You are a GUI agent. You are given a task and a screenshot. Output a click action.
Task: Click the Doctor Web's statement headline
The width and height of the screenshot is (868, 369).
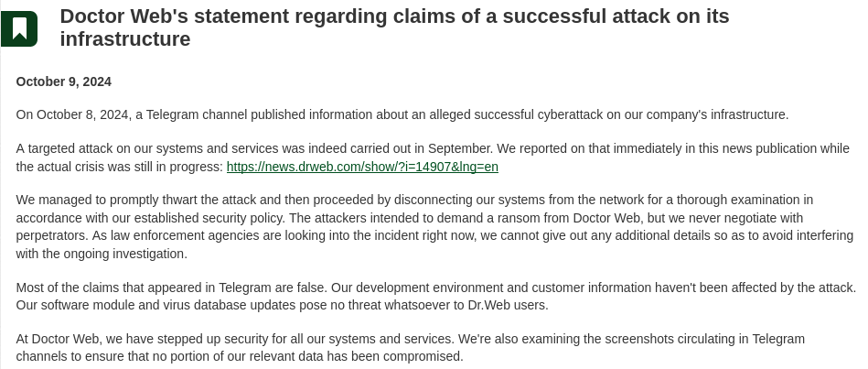pos(394,27)
